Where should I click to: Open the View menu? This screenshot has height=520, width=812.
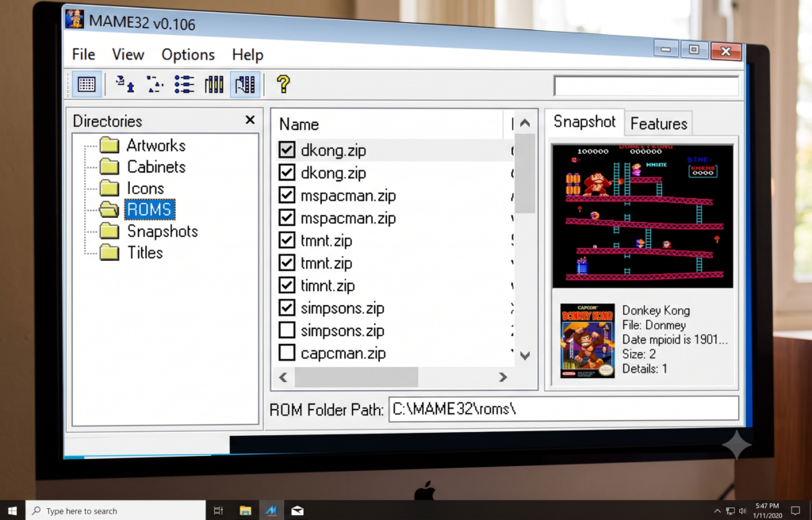coord(128,55)
